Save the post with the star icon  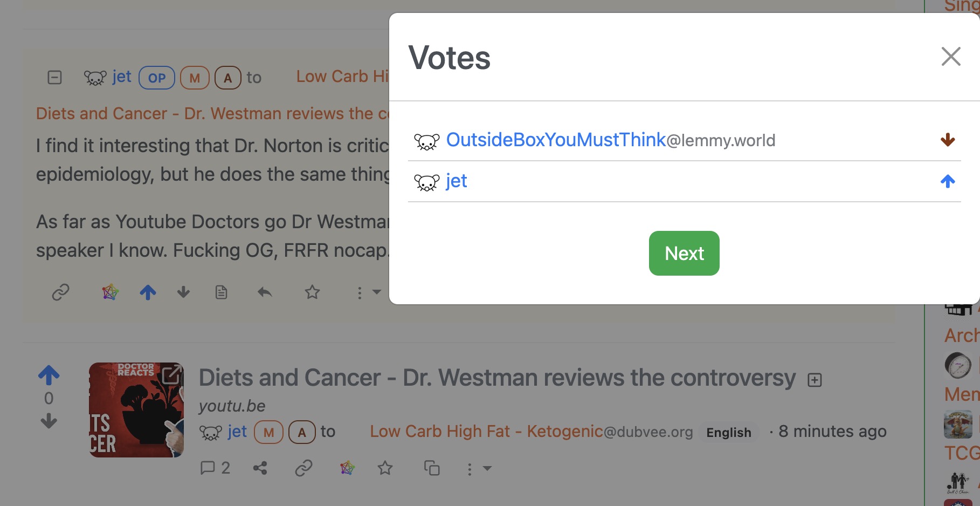pos(385,468)
